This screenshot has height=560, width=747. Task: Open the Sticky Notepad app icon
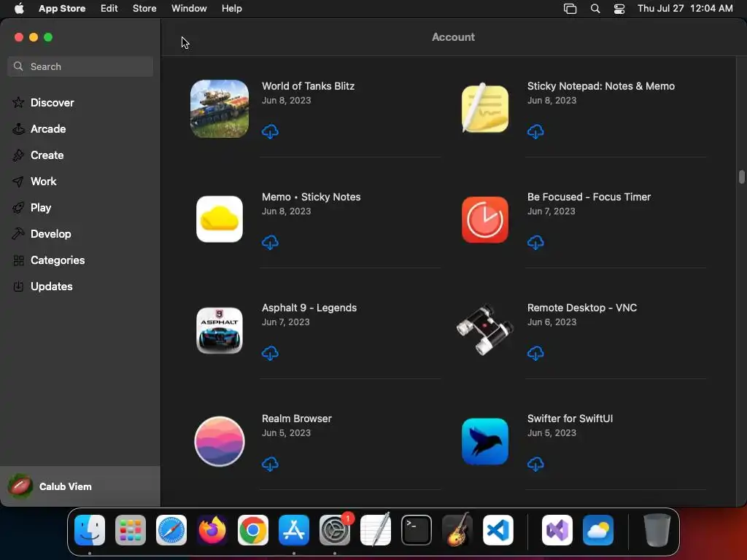484,109
